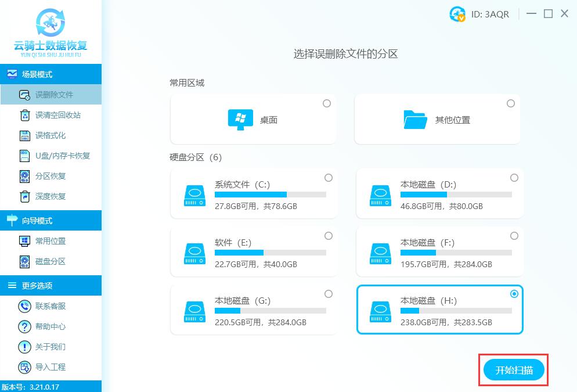
Task: Choose the 其他位置 location option
Action: [437, 118]
